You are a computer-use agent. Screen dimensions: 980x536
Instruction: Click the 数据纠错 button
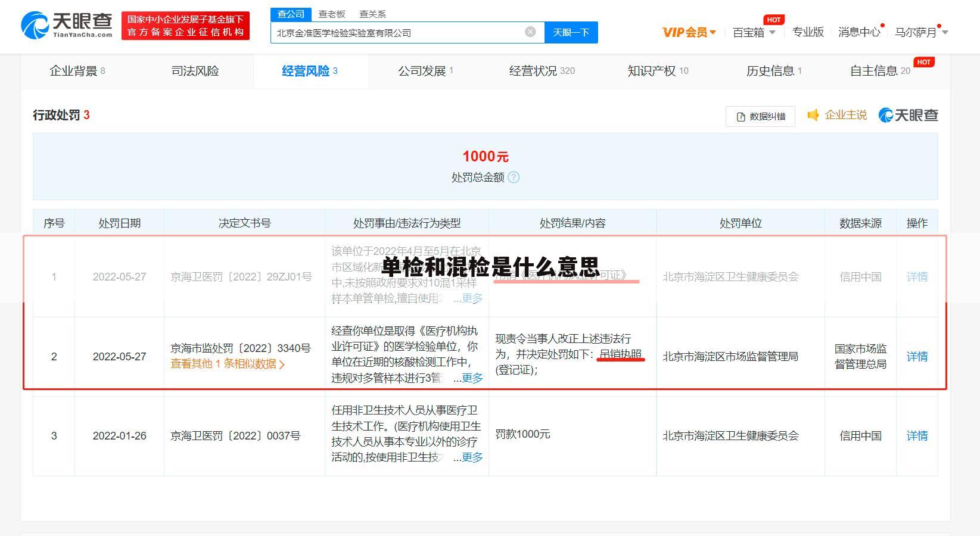(760, 116)
